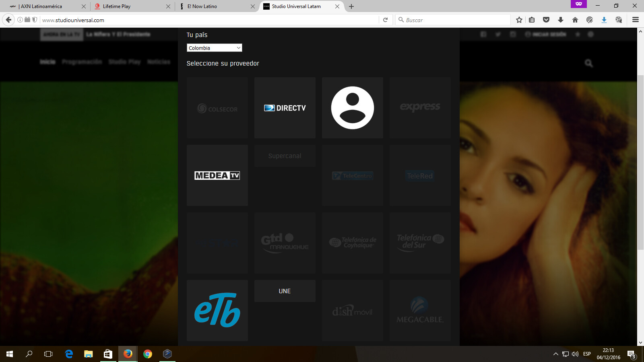Open the volume control in tray
Screen dimensions: 644x362
[x=575, y=354]
